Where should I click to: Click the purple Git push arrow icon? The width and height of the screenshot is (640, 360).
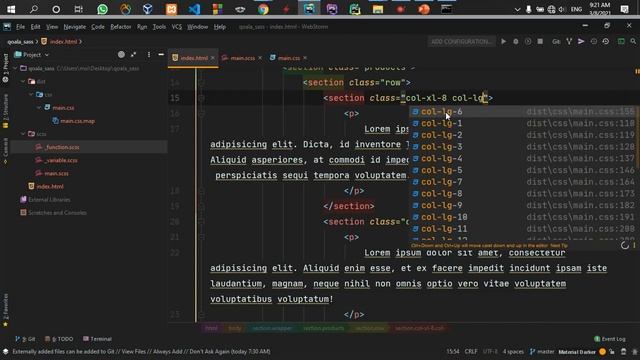click(x=581, y=41)
